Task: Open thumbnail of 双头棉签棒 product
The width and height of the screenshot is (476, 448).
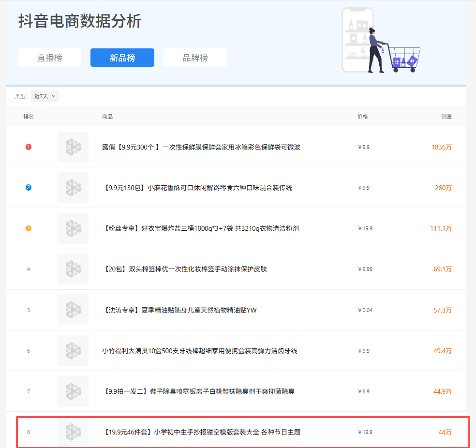Action: [73, 269]
